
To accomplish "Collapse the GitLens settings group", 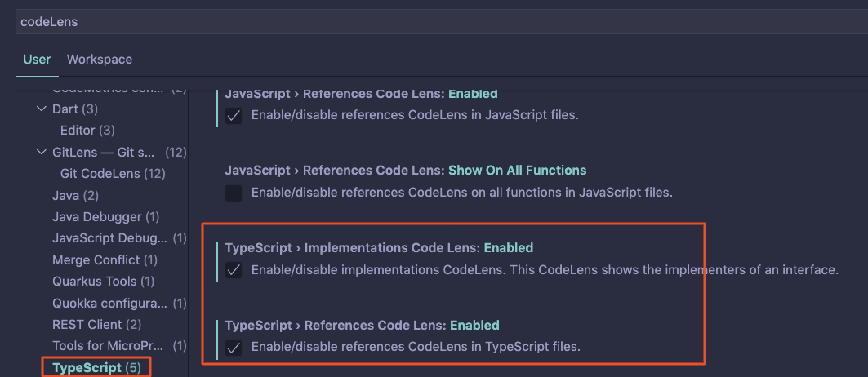I will [x=42, y=153].
